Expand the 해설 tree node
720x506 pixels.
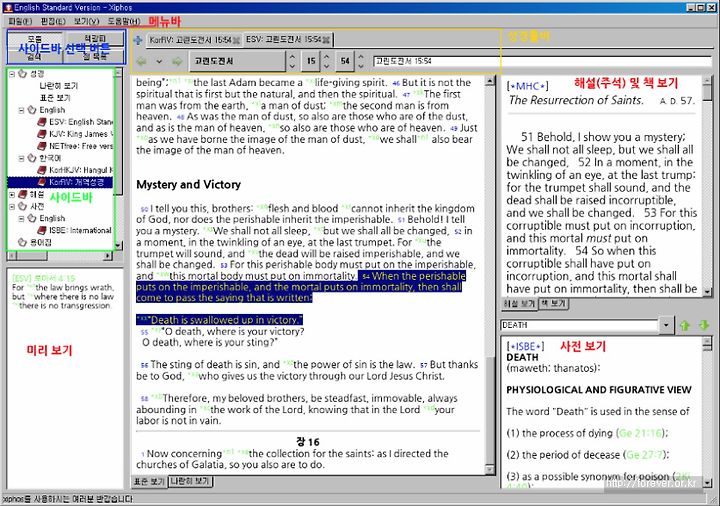[x=12, y=195]
